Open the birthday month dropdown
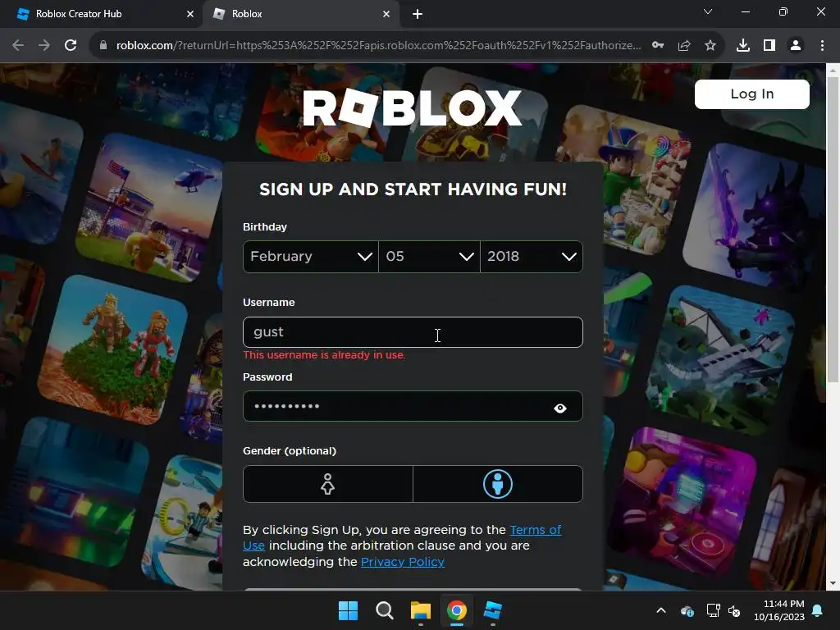Viewport: 840px width, 630px height. pyautogui.click(x=311, y=257)
